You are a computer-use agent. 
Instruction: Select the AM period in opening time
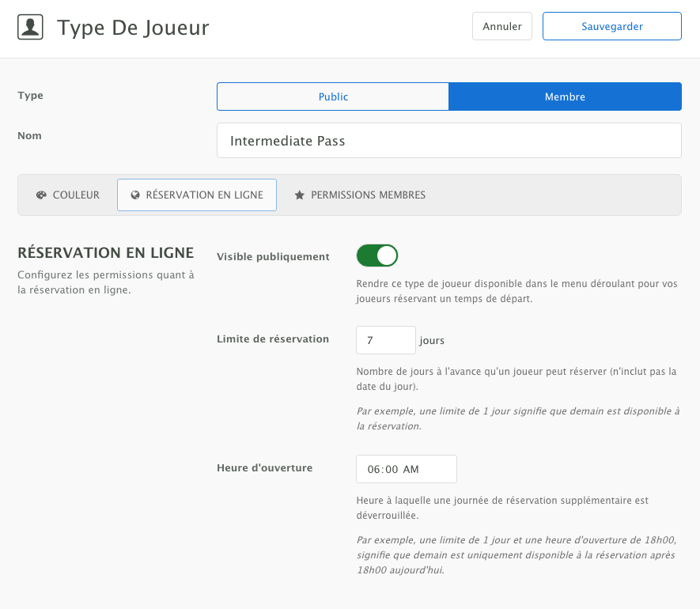click(x=411, y=469)
